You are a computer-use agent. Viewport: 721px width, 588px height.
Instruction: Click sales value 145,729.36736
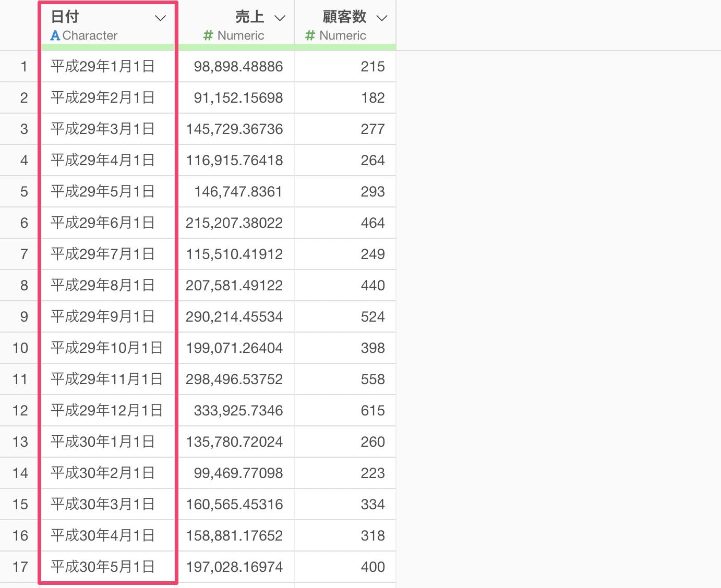[x=235, y=129]
